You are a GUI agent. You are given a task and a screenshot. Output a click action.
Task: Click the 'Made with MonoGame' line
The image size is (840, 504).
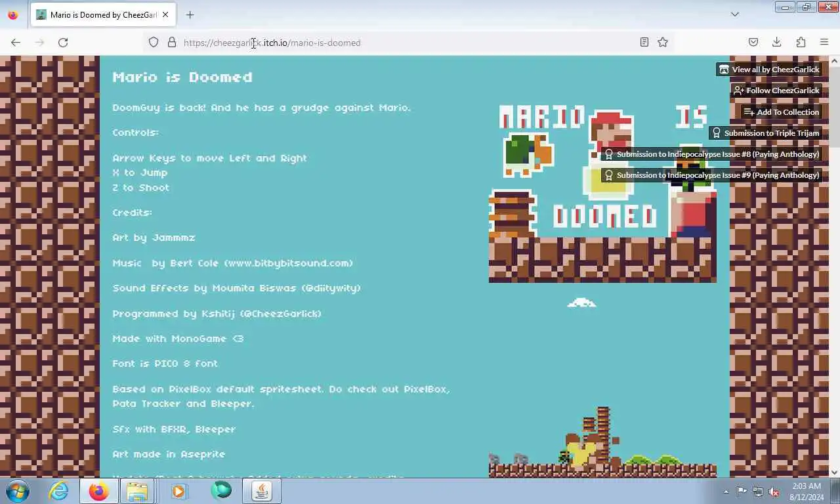pos(178,339)
